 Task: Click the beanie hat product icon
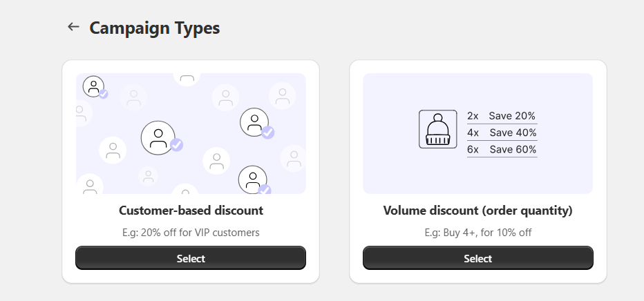[x=438, y=129]
